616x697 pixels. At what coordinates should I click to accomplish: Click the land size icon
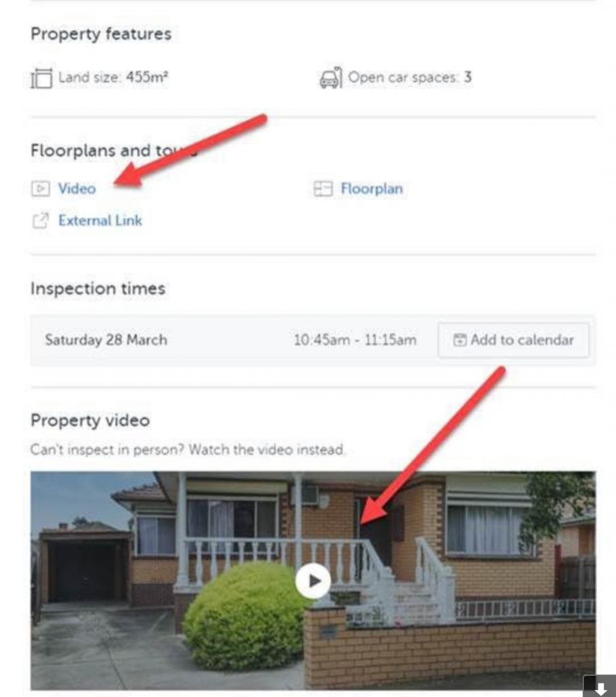tap(42, 78)
